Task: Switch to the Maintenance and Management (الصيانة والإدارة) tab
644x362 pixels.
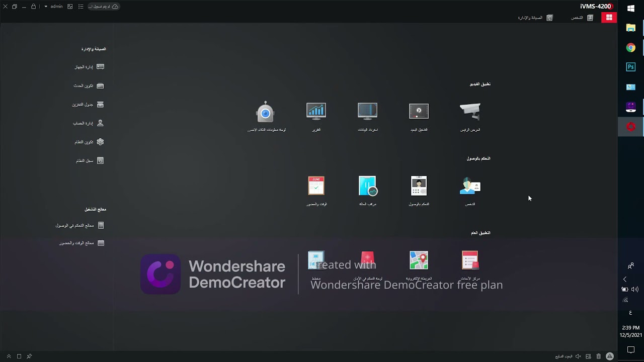Action: 535,18
